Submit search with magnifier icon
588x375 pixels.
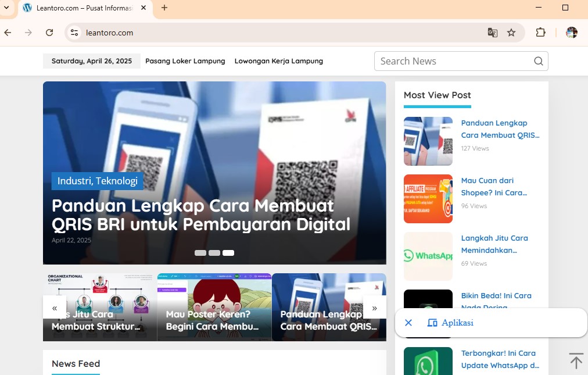[539, 61]
